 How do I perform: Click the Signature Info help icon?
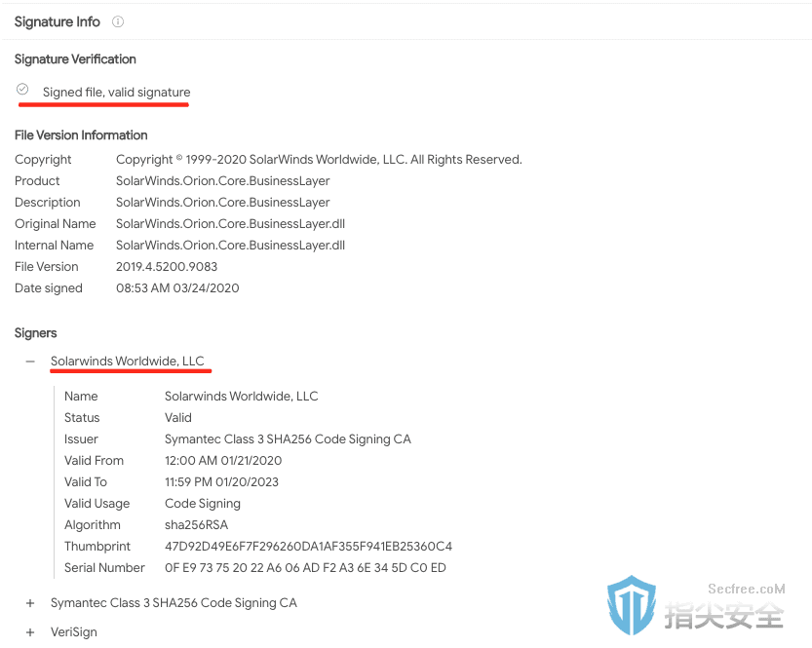[118, 21]
